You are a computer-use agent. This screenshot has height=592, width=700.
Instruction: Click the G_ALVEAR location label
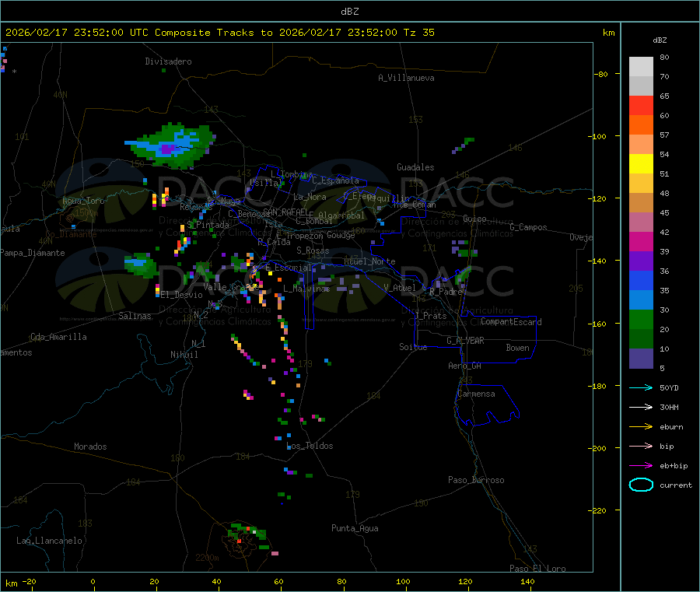465,341
